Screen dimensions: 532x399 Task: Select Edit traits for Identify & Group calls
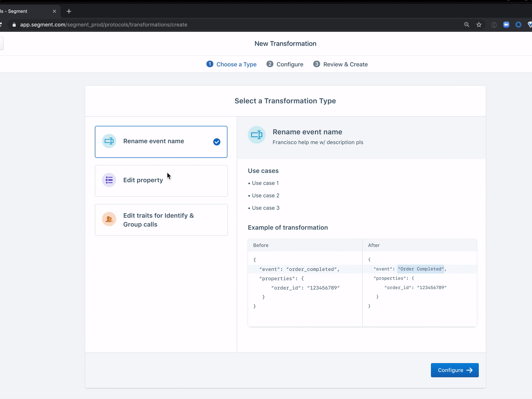click(x=161, y=219)
